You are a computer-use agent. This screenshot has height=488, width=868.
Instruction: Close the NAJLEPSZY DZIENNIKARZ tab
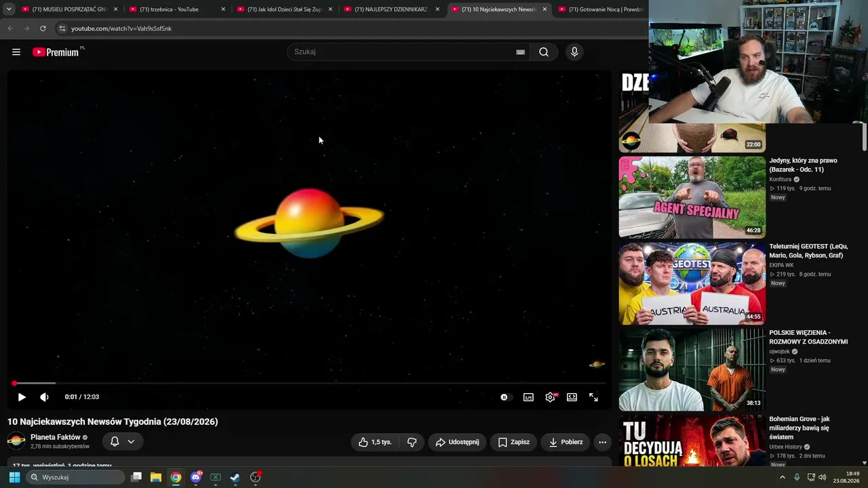[x=437, y=9]
